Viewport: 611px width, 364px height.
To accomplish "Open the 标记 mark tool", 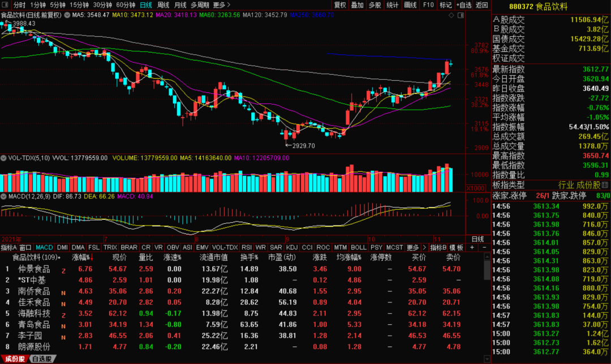I will (446, 5).
